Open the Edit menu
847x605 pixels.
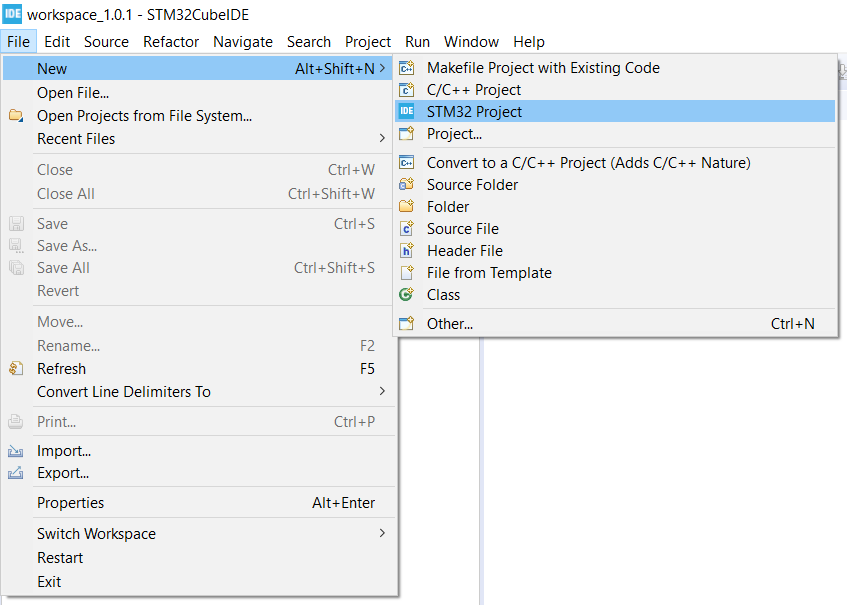click(57, 42)
